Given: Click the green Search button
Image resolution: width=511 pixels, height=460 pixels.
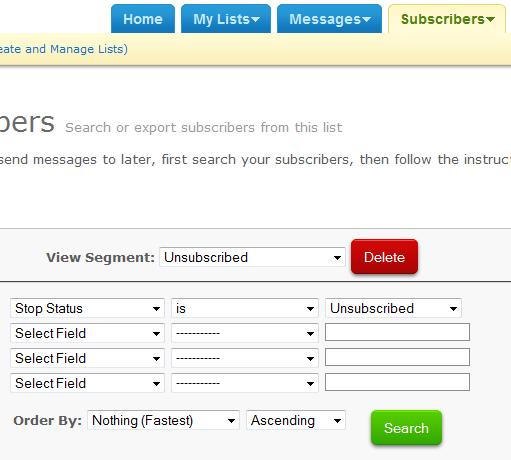Looking at the screenshot, I should click(406, 428).
